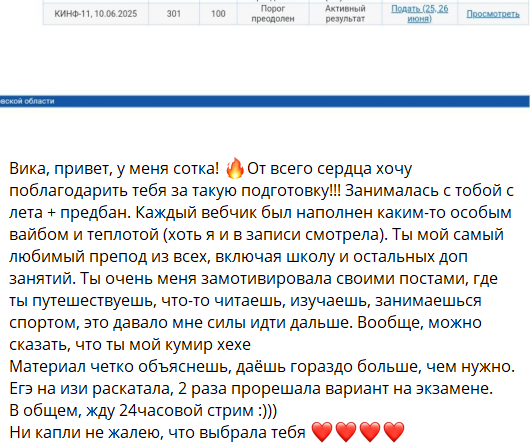
Task: Click the first red heart emoji
Action: coord(322,432)
